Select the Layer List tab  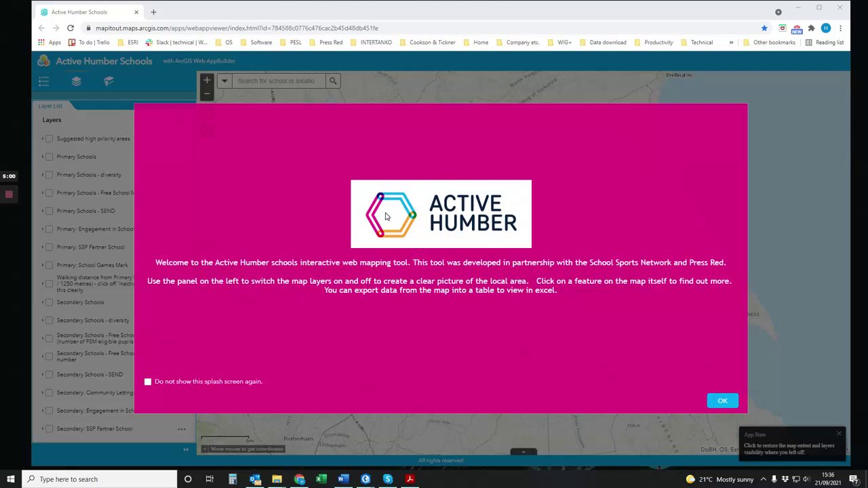pyautogui.click(x=50, y=106)
